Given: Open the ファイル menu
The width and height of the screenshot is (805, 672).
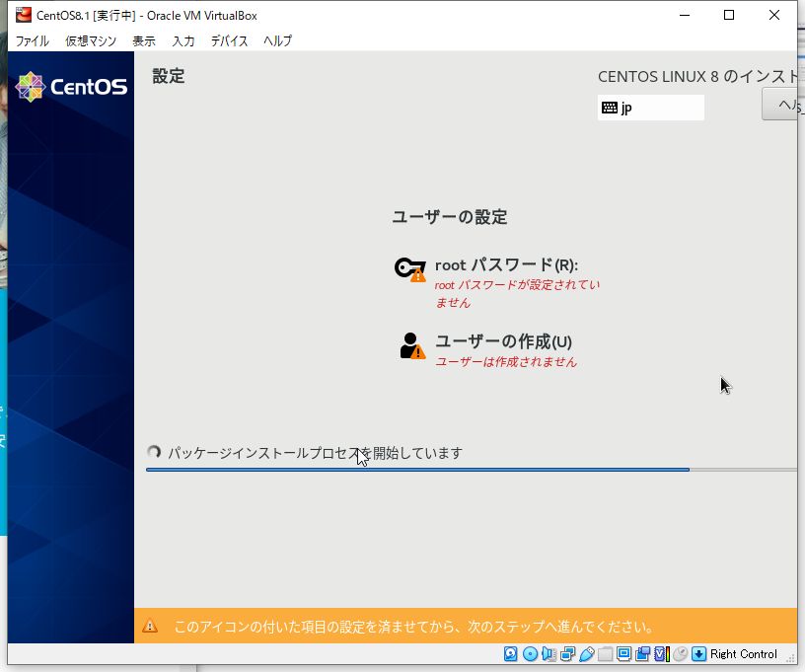Looking at the screenshot, I should (32, 40).
